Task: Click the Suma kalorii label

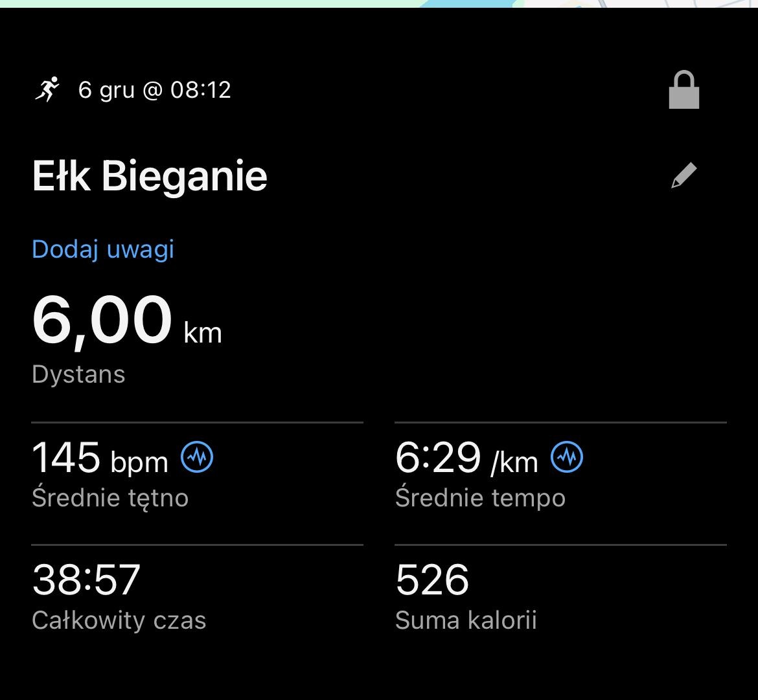Action: 466,620
